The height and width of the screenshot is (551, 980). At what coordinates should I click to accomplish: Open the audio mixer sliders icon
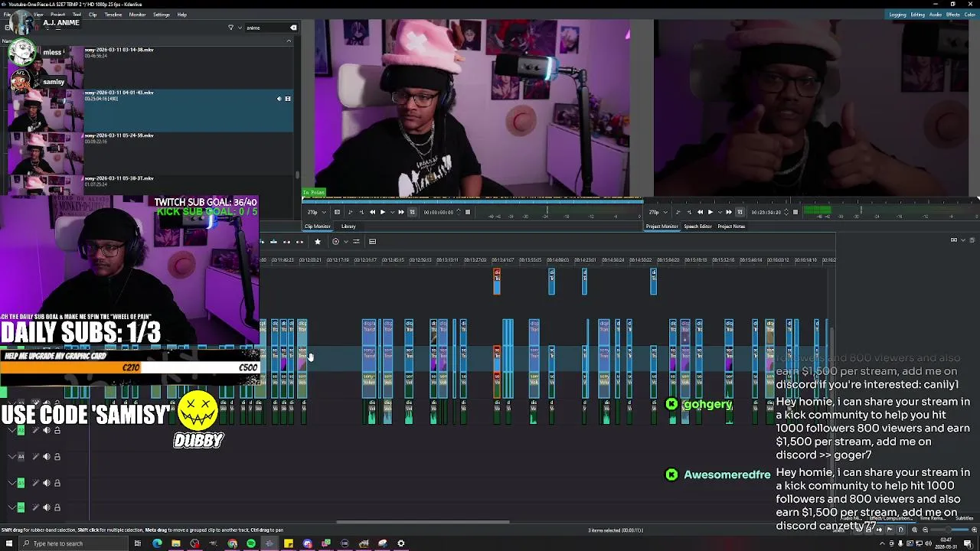(356, 242)
